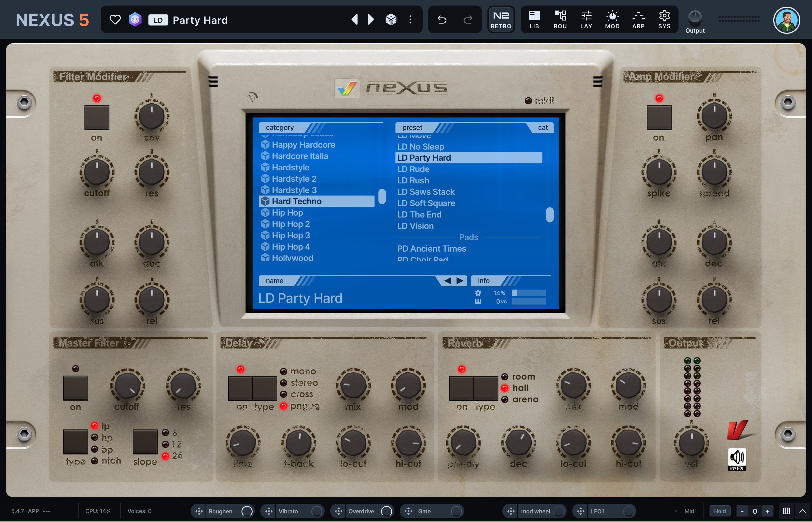Expand the bottom panel chevron arrow
The image size is (812, 522).
coord(803,511)
